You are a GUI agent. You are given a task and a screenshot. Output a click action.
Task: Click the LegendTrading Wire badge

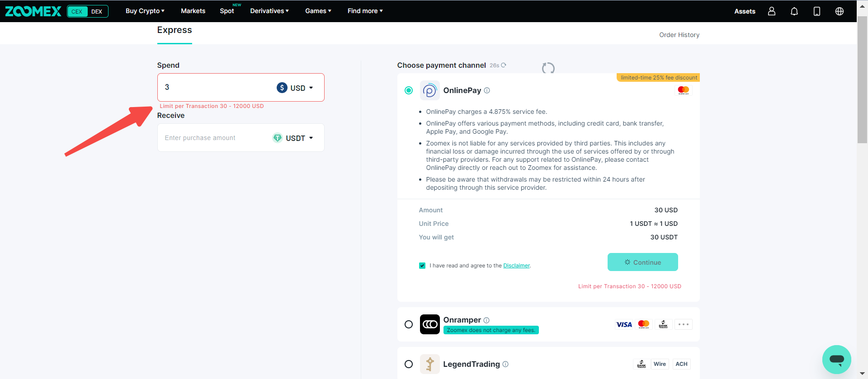tap(660, 364)
